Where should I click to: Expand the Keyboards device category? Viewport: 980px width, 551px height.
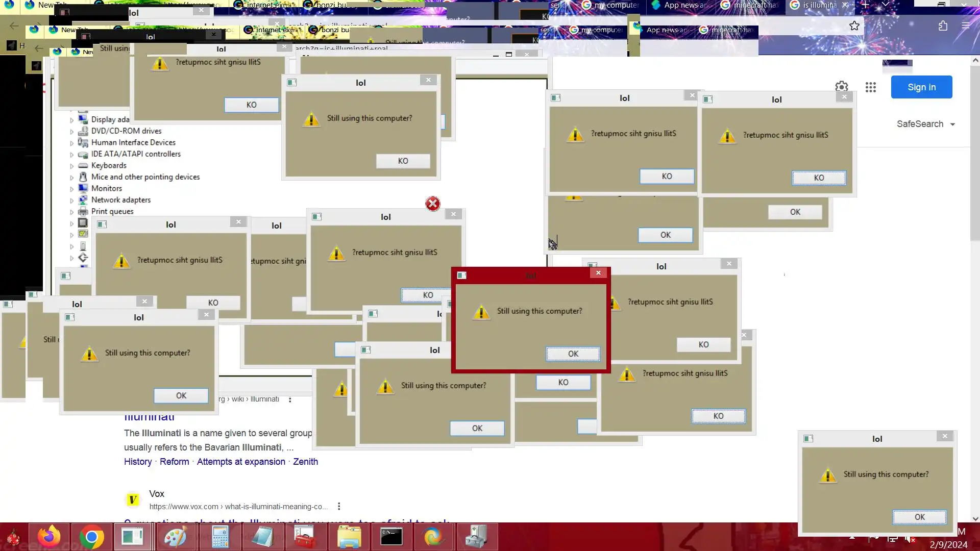pyautogui.click(x=72, y=166)
